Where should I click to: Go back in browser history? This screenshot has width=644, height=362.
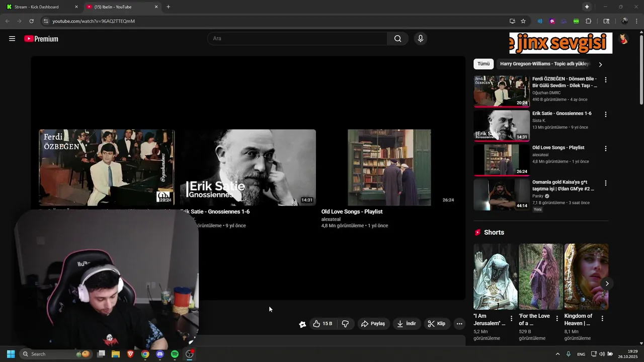(x=7, y=21)
